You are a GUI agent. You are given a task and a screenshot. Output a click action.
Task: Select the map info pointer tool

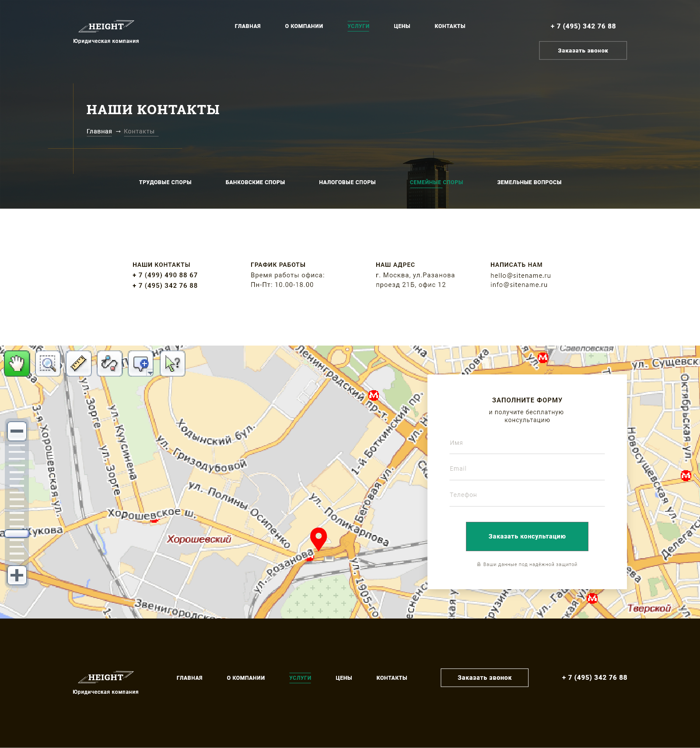pos(172,363)
